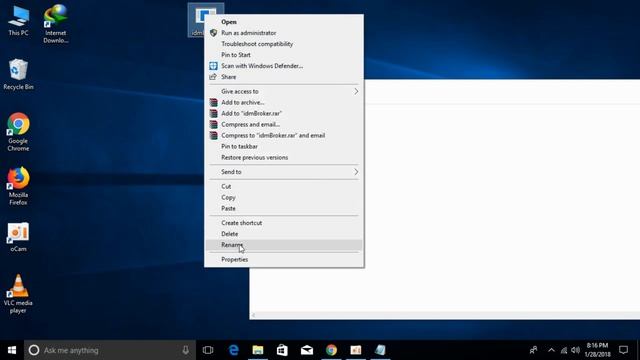This screenshot has height=360, width=640.
Task: Click the Cortana microphone icon
Action: click(186, 350)
